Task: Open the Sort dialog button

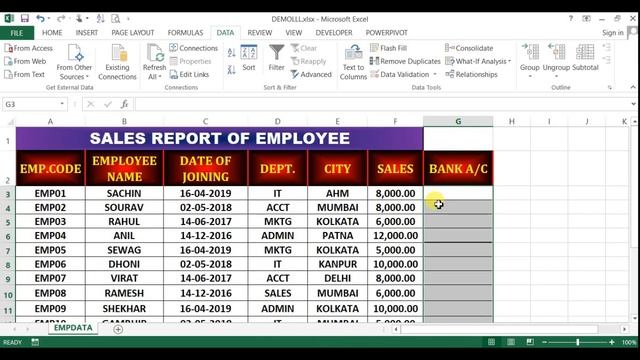Action: coord(249,58)
